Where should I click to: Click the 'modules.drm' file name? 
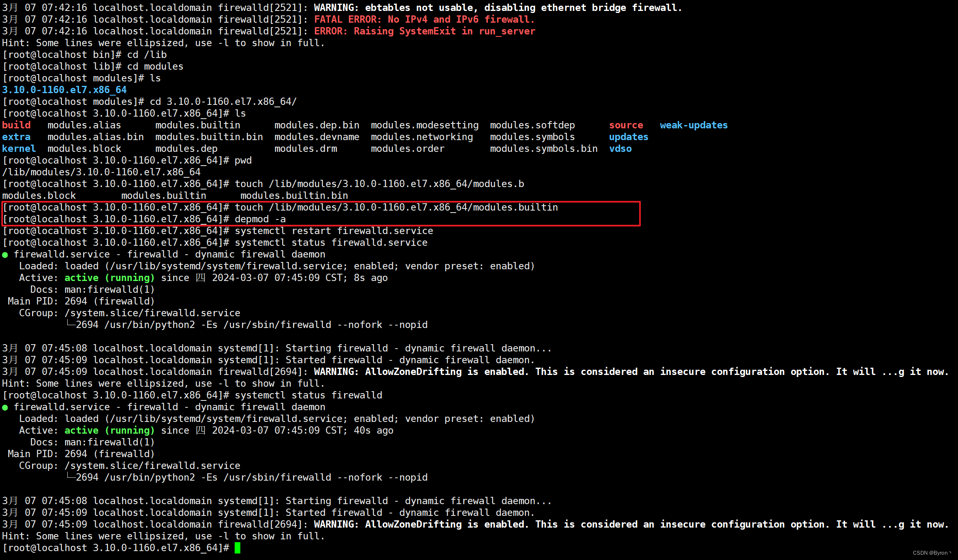click(306, 149)
